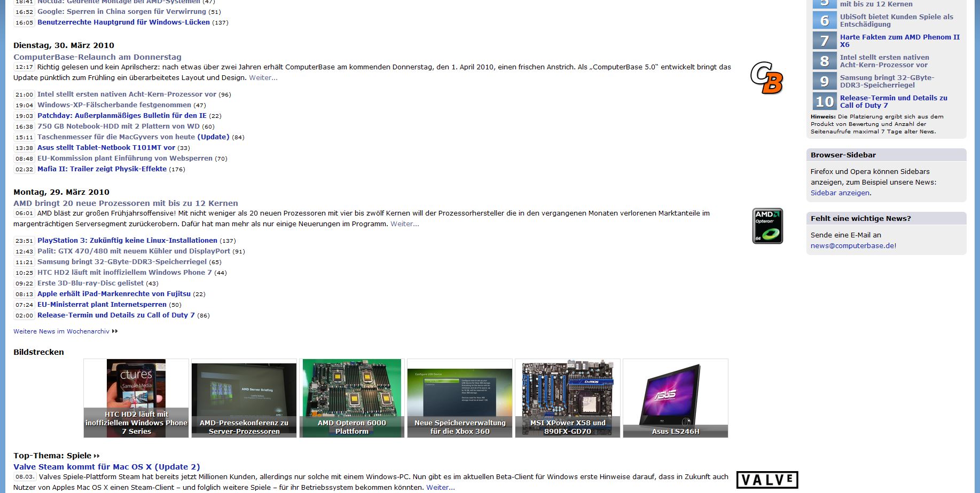Image resolution: width=980 pixels, height=493 pixels.
Task: Open Google Sperren in China article
Action: (122, 12)
